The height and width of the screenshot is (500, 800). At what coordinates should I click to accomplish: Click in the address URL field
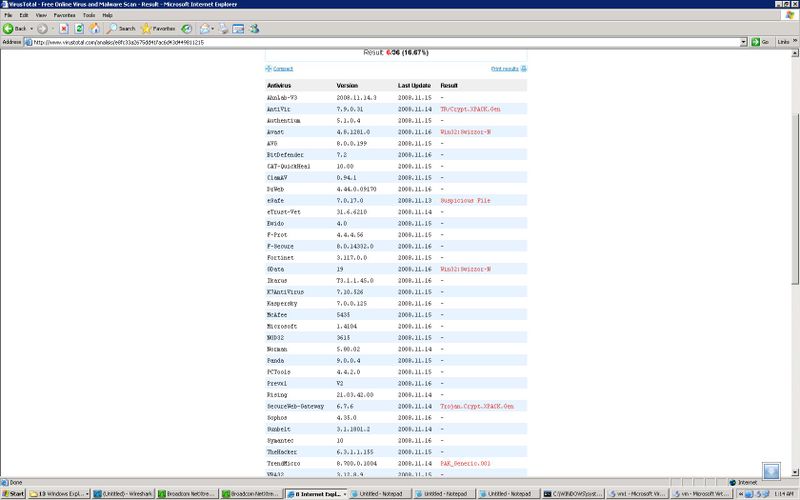pyautogui.click(x=386, y=42)
